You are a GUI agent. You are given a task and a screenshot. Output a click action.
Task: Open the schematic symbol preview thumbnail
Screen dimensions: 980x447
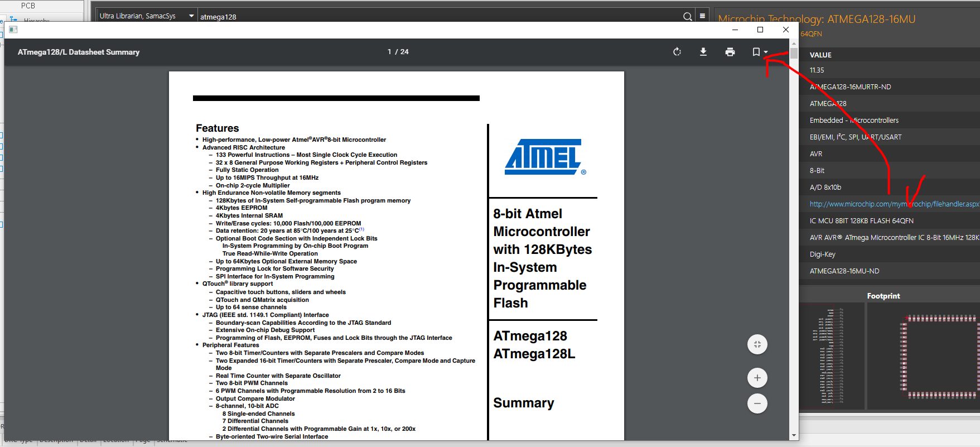[831, 355]
